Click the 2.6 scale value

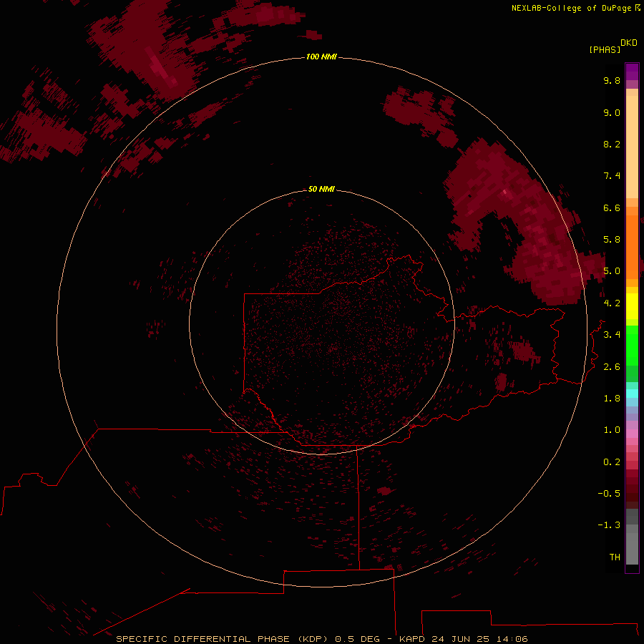[x=612, y=367]
